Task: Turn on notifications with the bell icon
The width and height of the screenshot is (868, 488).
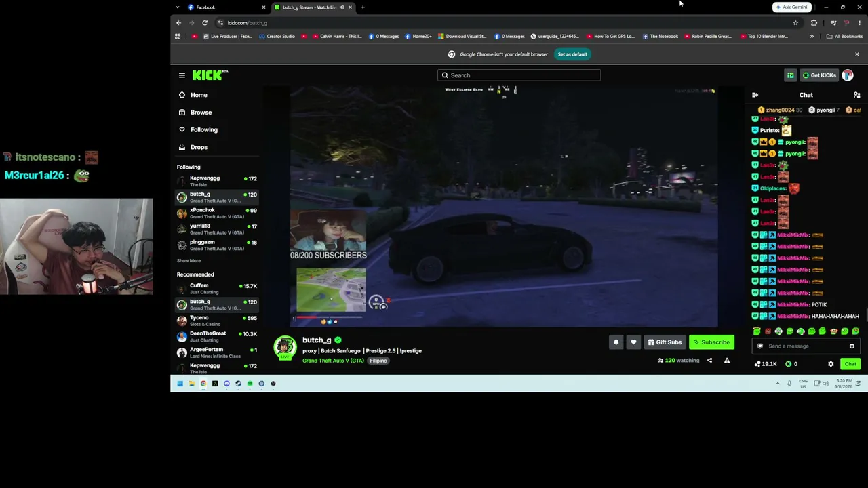Action: 616,342
